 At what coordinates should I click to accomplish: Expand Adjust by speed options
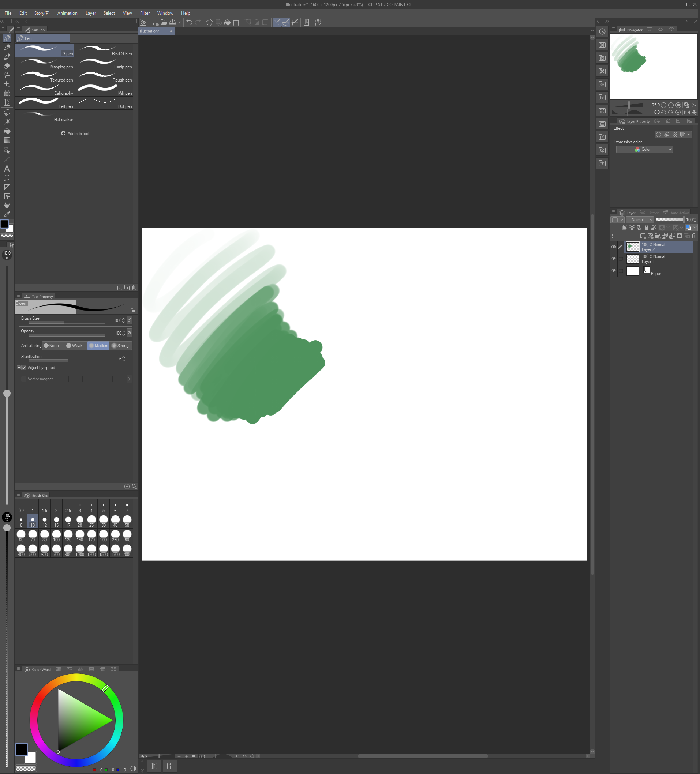point(19,367)
